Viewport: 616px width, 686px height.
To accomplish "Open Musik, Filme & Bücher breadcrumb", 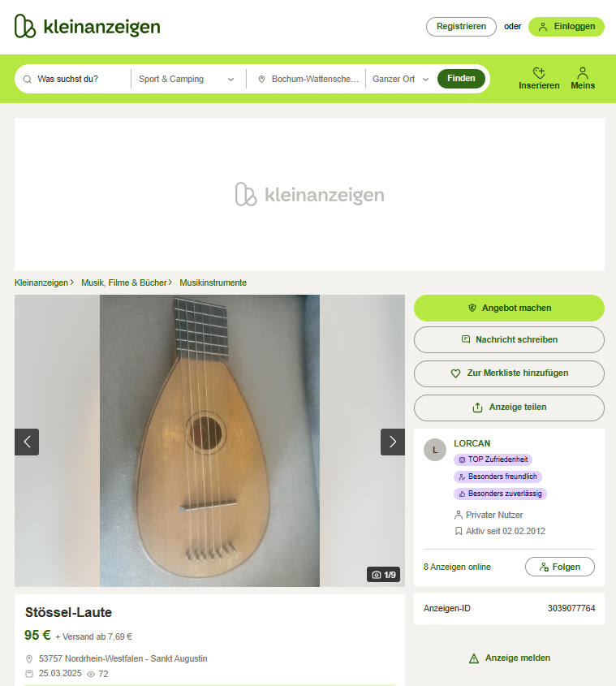I will [124, 283].
